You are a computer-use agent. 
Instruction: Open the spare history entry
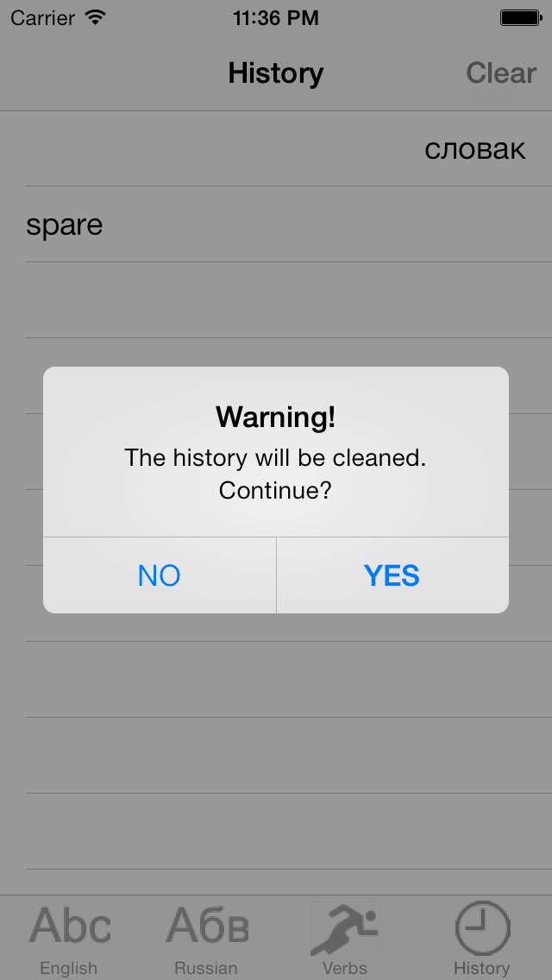276,224
